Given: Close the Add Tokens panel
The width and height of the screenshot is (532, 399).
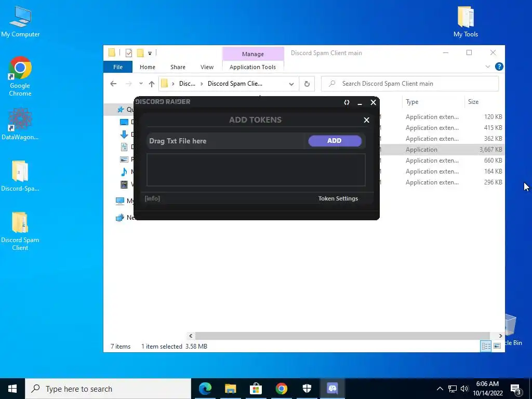Looking at the screenshot, I should (366, 120).
